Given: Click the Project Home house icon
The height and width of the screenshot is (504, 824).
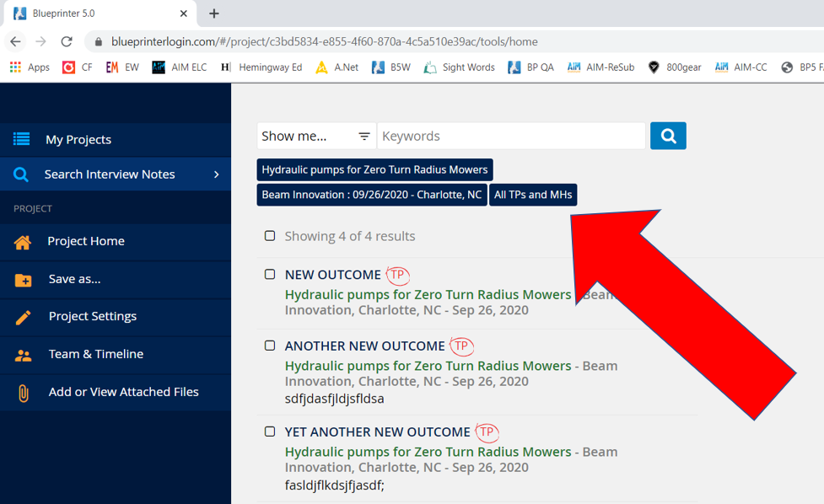Looking at the screenshot, I should click(x=23, y=242).
